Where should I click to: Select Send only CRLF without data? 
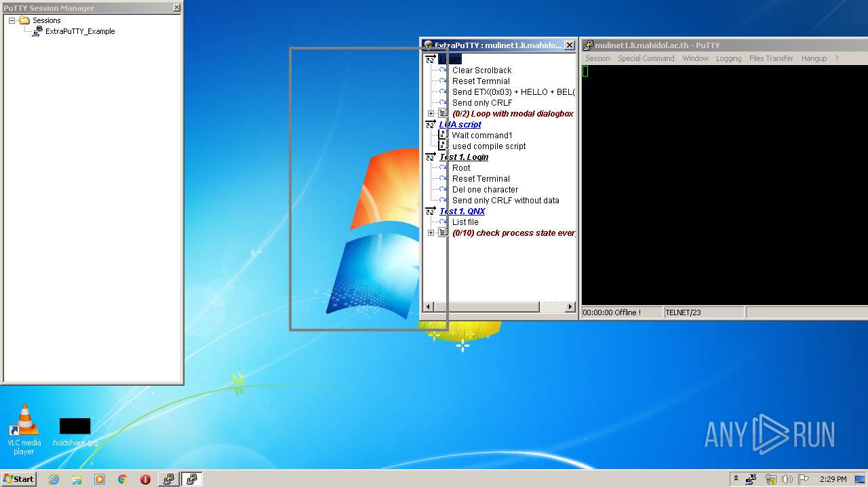click(505, 201)
